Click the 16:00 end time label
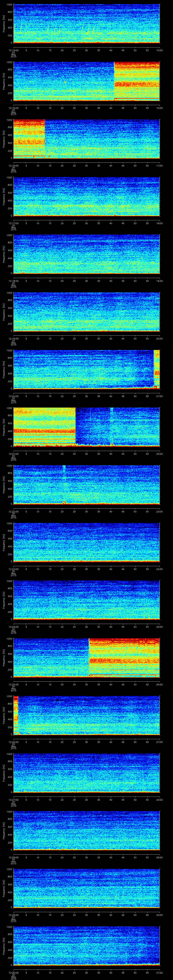Viewport: 173px width, 980px height. point(160,108)
